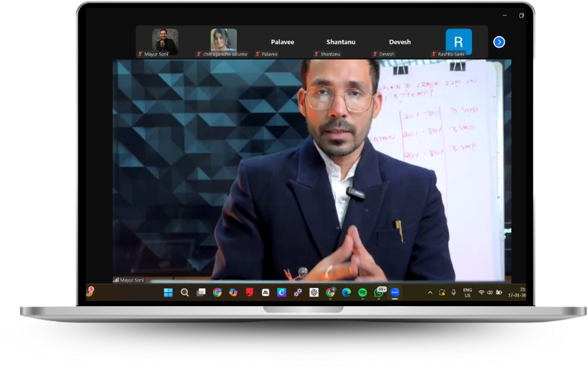The image size is (588, 371).
Task: Select Palavee participant tile
Action: [282, 42]
